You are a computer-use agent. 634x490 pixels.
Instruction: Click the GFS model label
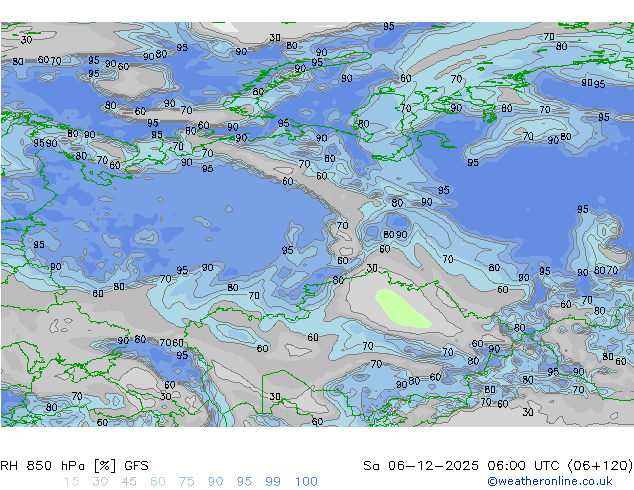coord(136,466)
